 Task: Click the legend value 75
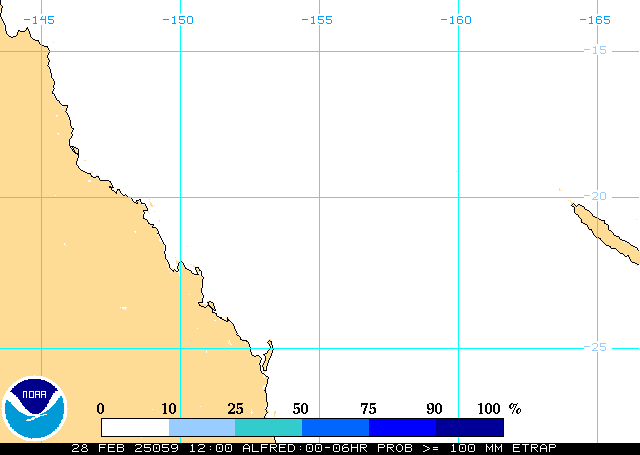[369, 408]
